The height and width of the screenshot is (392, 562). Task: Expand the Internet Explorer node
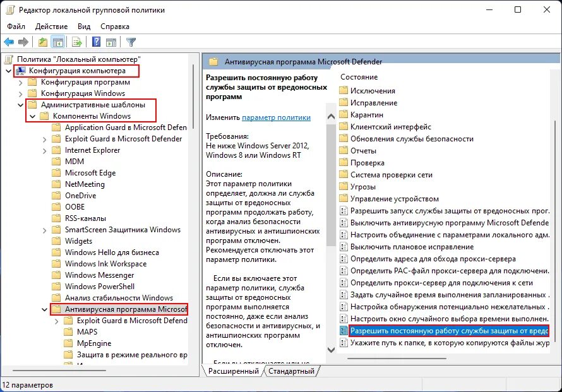pos(44,150)
